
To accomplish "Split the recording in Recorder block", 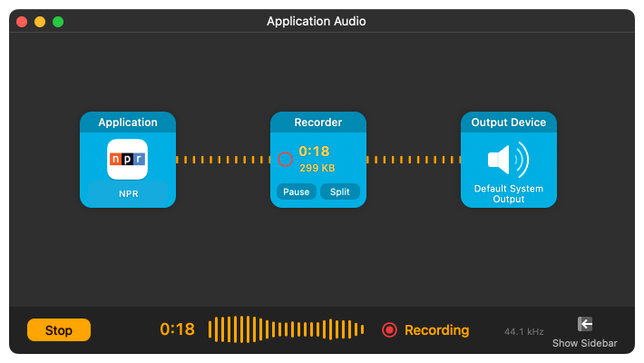I will 339,192.
